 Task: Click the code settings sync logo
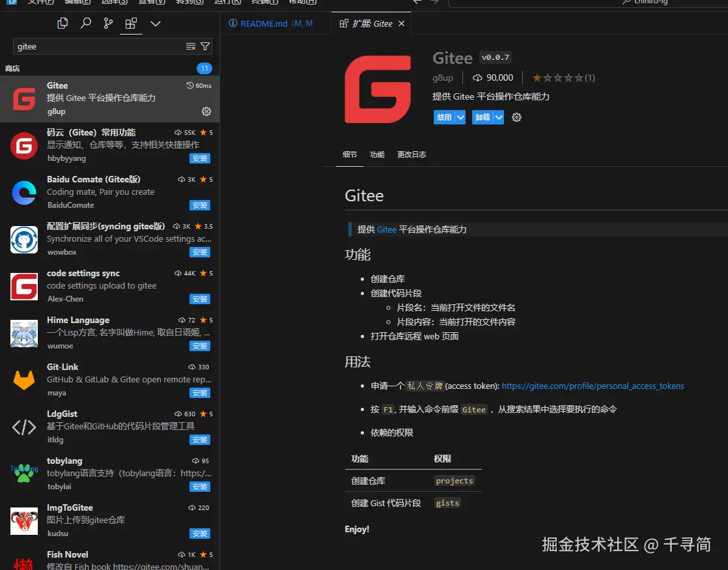[x=23, y=287]
